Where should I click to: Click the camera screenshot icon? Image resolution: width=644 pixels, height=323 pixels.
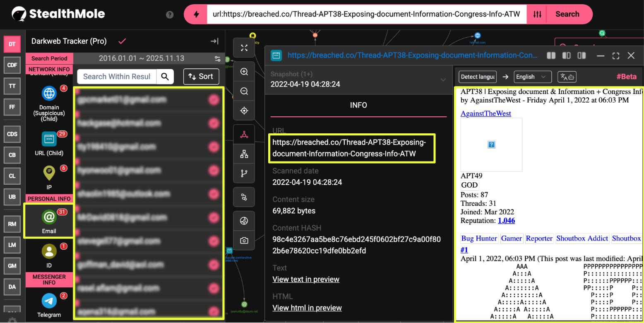(x=244, y=241)
